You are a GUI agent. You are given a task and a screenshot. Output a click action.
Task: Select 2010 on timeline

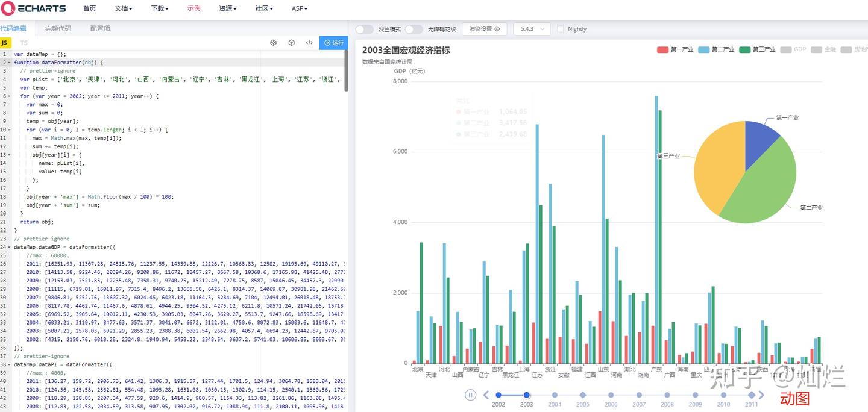pyautogui.click(x=723, y=395)
